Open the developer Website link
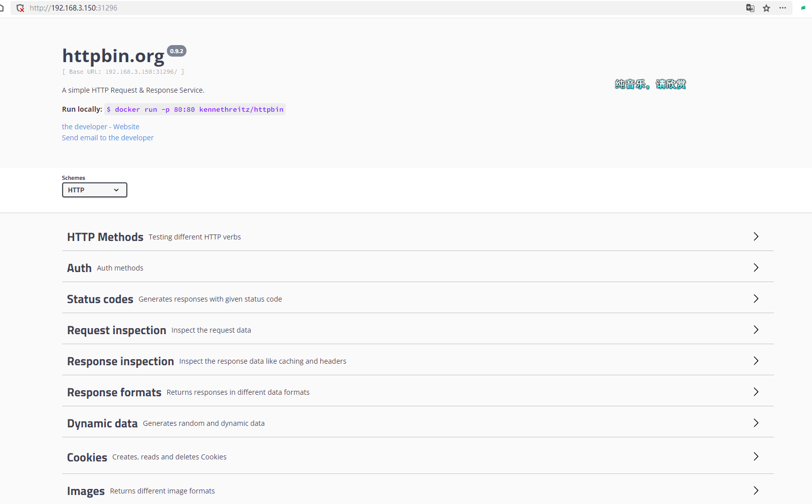 (x=100, y=127)
